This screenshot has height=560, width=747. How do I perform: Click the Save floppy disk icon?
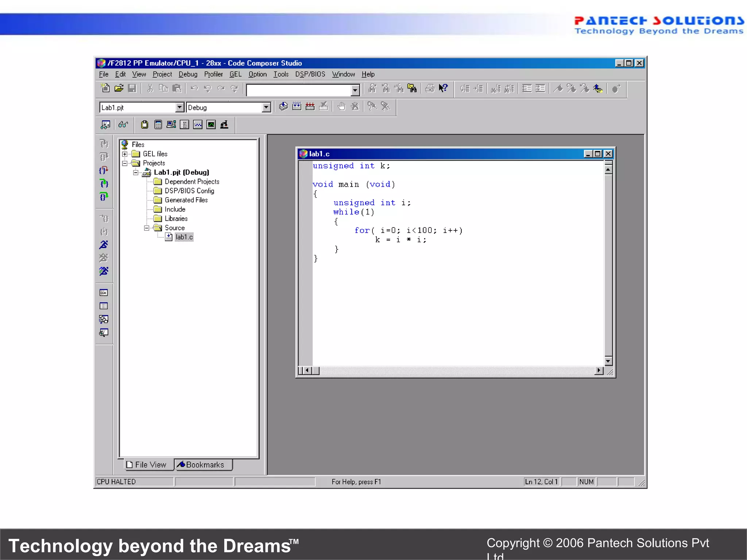pos(132,88)
